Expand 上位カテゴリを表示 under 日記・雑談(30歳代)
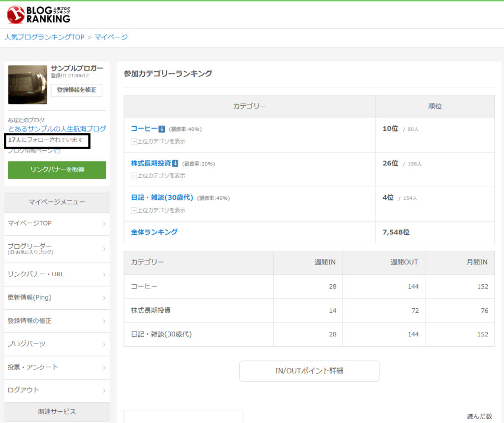504x423 pixels. [158, 210]
